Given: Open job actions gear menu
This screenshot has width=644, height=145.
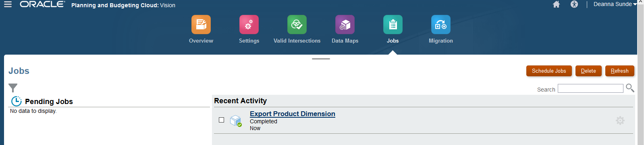Looking at the screenshot, I should pos(620,120).
